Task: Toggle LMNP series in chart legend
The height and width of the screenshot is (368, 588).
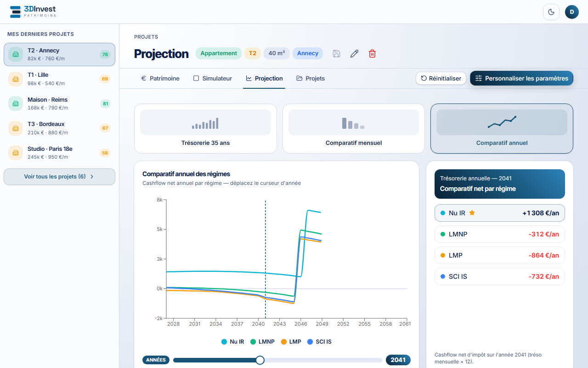Action: click(x=262, y=342)
